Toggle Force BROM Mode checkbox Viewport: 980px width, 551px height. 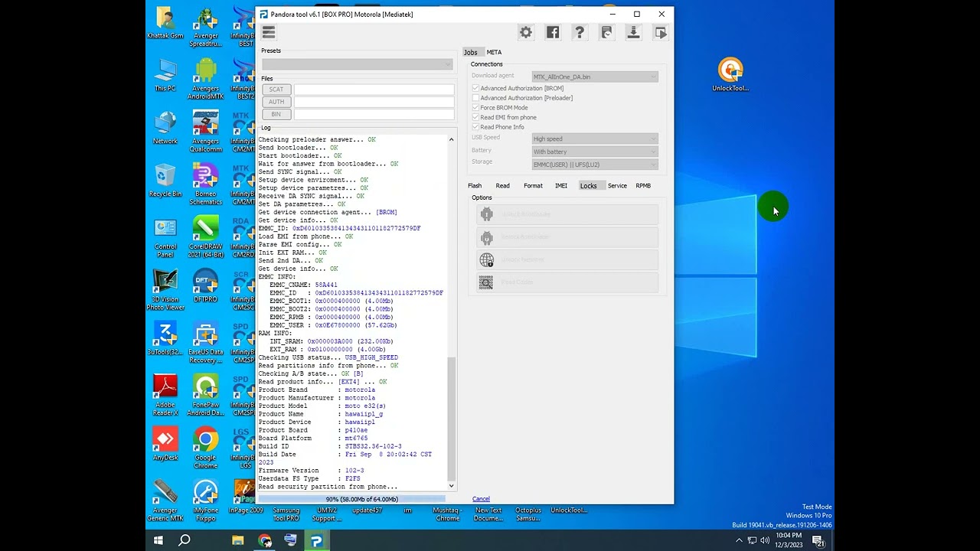pos(475,108)
